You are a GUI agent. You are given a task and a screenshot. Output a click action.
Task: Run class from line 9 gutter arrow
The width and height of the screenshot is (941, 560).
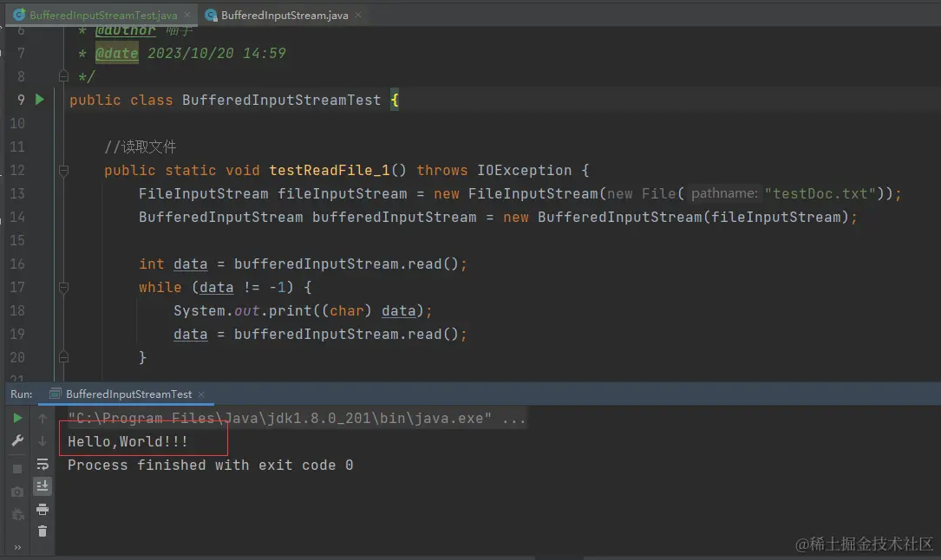(40, 100)
